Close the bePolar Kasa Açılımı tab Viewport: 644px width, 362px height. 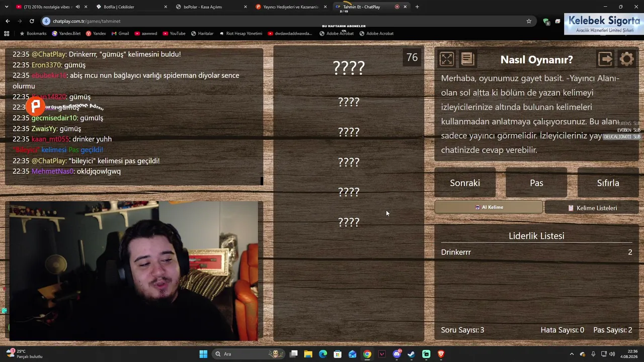(x=245, y=7)
